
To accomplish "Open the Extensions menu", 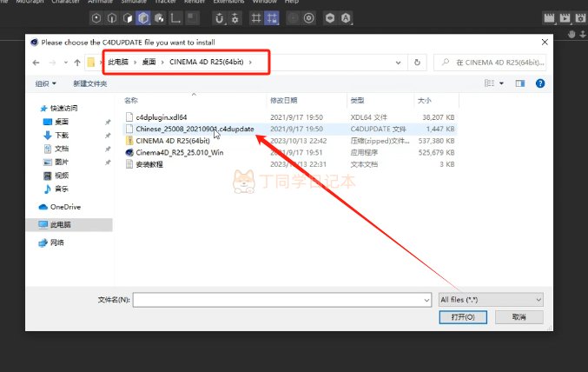I will click(x=228, y=2).
